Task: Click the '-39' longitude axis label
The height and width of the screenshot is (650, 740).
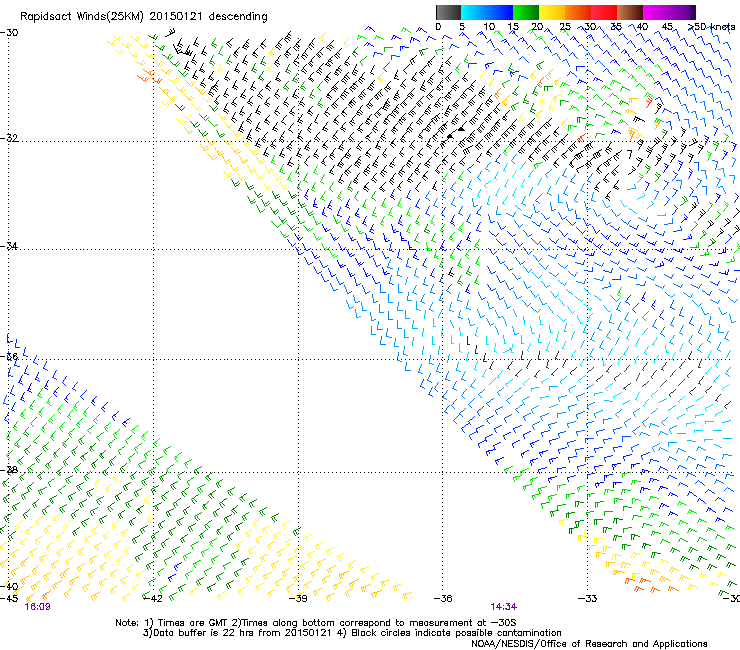Action: click(298, 599)
